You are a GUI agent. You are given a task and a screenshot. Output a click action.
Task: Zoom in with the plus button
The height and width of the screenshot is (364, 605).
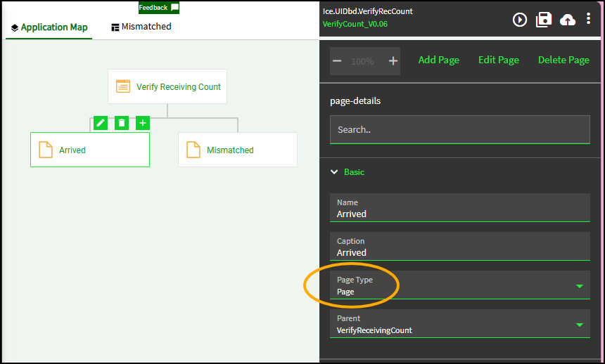(393, 61)
